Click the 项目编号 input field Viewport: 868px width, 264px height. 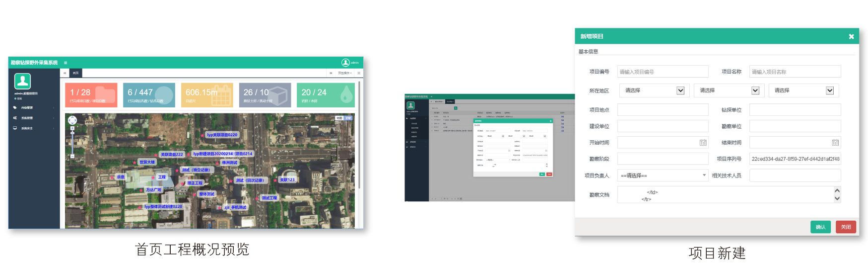(x=663, y=72)
